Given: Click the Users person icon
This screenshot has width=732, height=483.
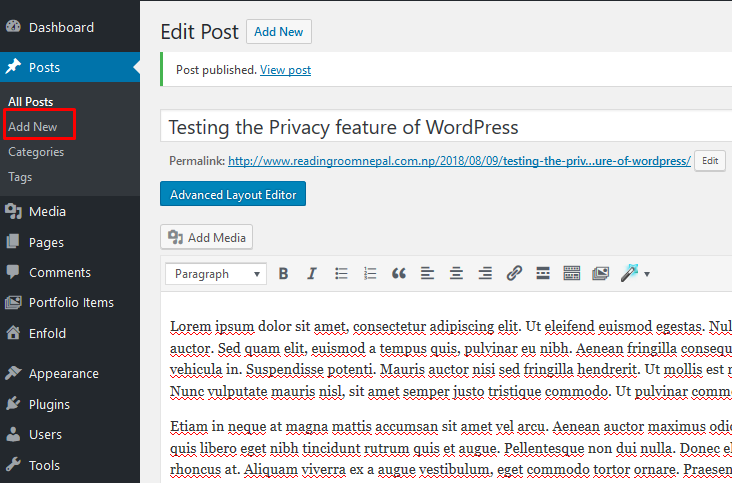Looking at the screenshot, I should pos(13,434).
